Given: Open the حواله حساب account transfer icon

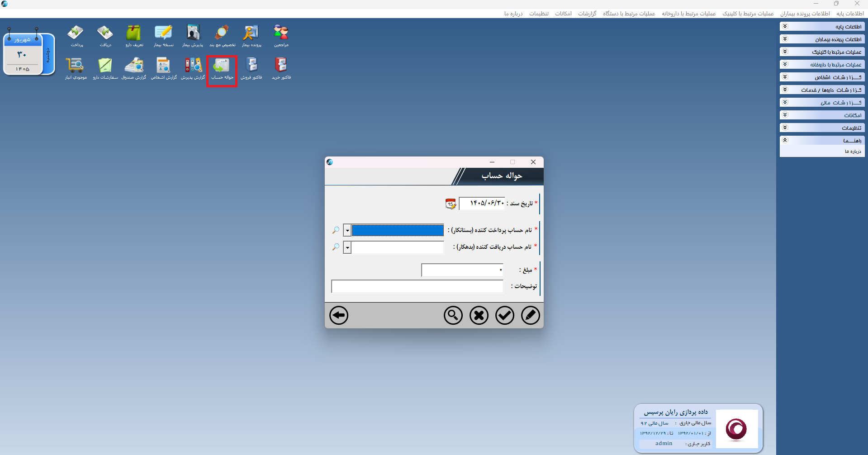Looking at the screenshot, I should [x=222, y=71].
